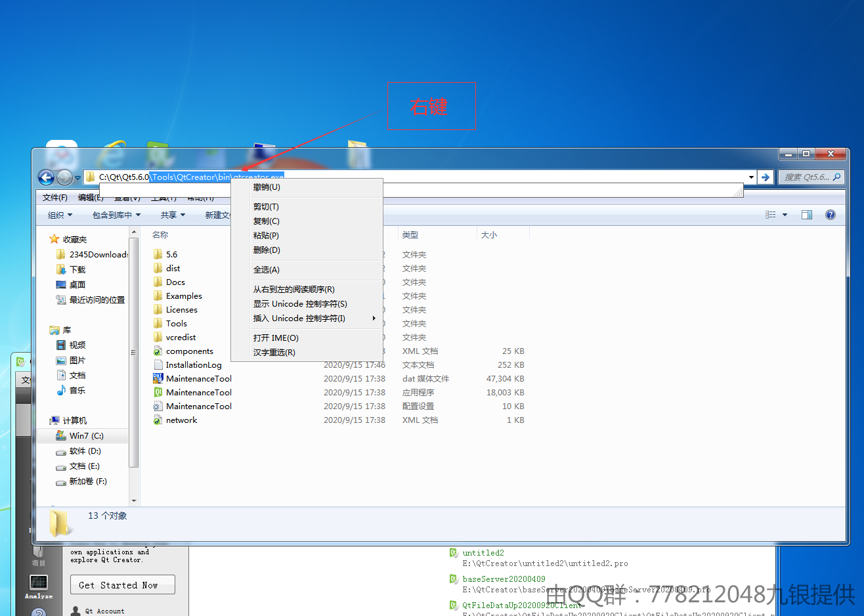Click the change view icon in toolbar
This screenshot has height=616, width=864.
771,215
